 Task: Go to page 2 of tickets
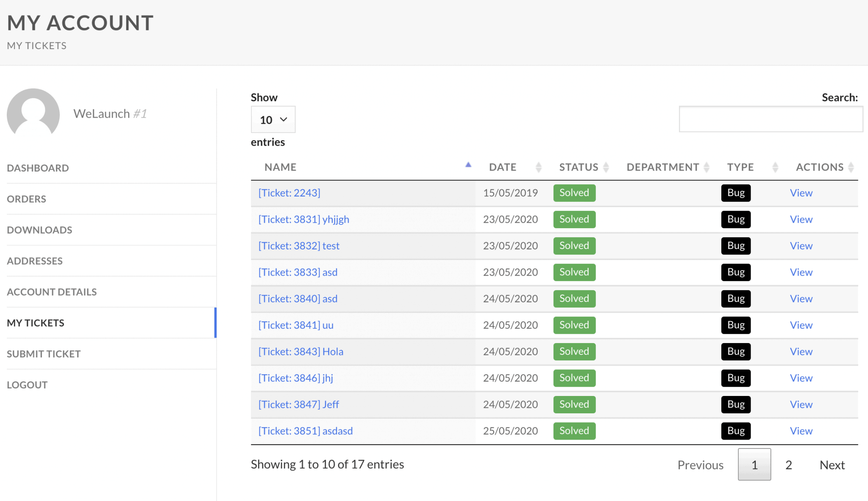(x=788, y=465)
